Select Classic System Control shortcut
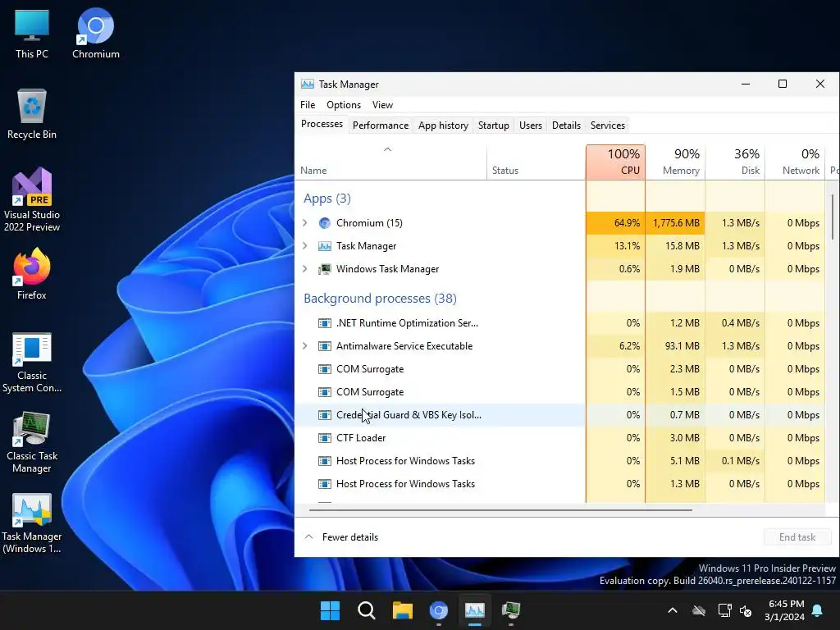 pyautogui.click(x=32, y=363)
